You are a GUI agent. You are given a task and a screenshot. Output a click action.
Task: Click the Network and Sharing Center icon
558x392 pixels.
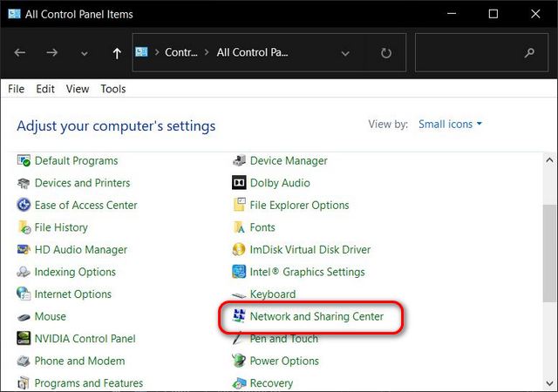click(x=239, y=317)
